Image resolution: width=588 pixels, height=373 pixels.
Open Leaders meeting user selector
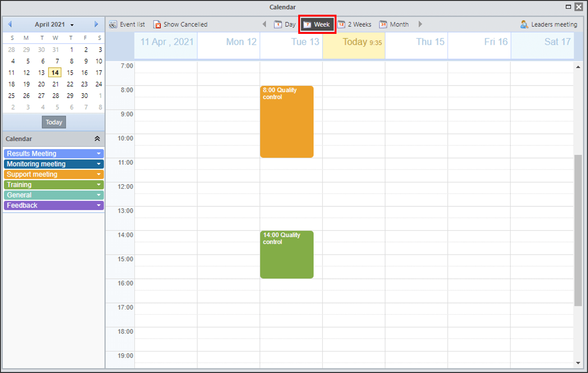click(549, 24)
